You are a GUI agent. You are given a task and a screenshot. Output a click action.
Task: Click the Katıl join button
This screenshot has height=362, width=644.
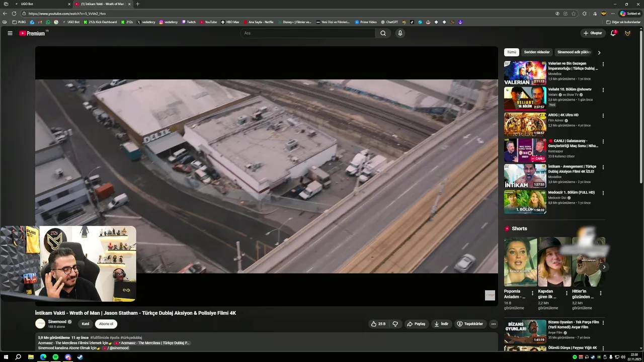pyautogui.click(x=86, y=324)
